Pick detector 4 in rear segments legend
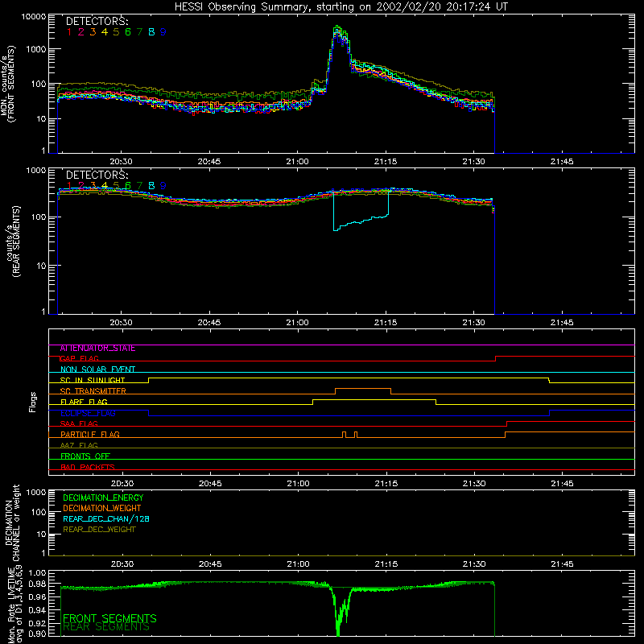Screen dimensions: 644x644 pyautogui.click(x=105, y=186)
